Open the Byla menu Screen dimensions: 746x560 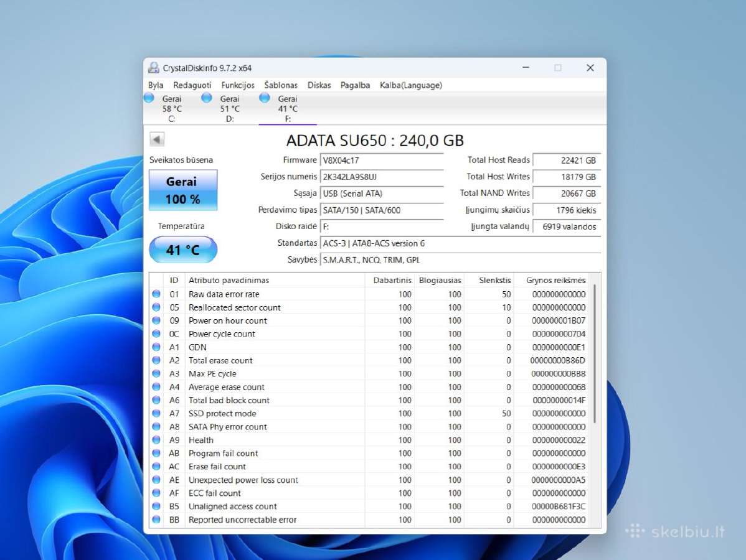click(x=156, y=85)
